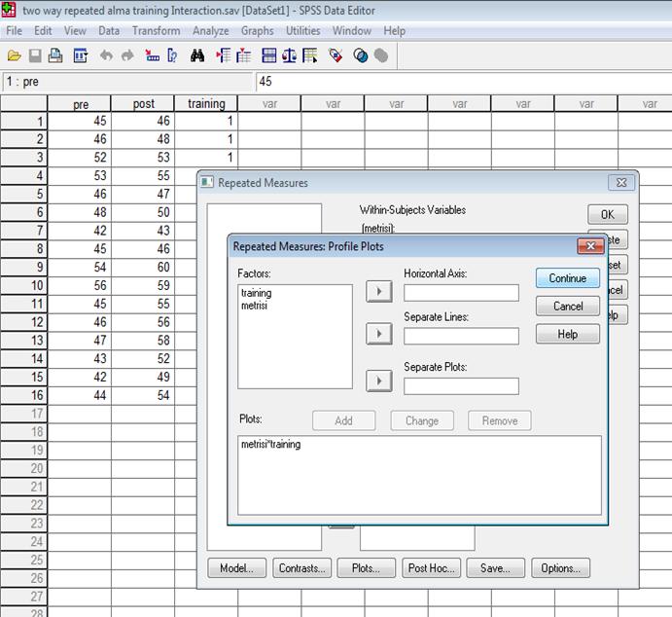Screen dimensions: 672x617
Task: Click pre cell with value 56
Action: pos(80,285)
